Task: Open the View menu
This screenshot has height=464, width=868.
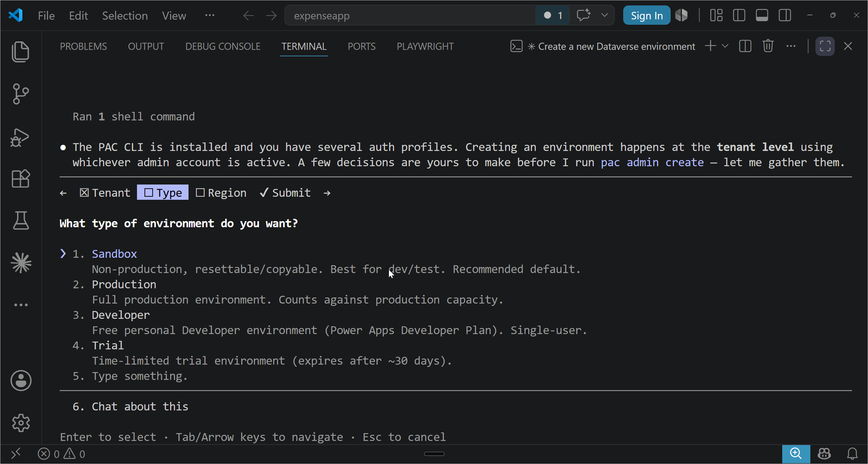Action: tap(174, 16)
